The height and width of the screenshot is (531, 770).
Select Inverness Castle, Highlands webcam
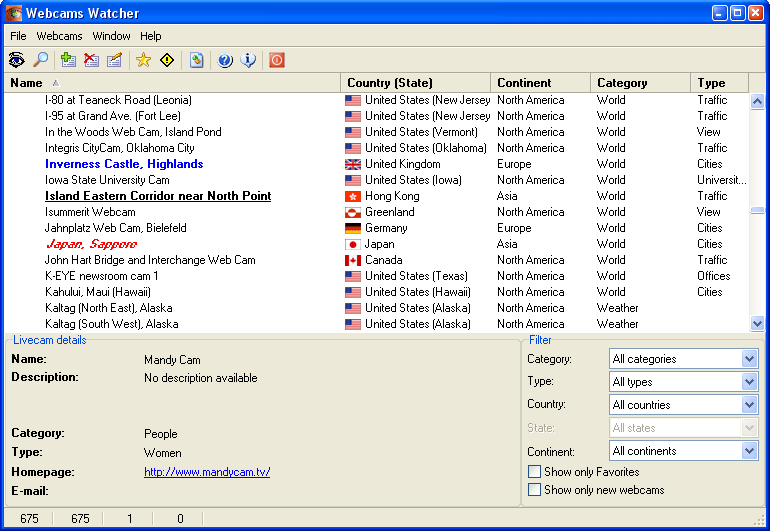pos(124,164)
